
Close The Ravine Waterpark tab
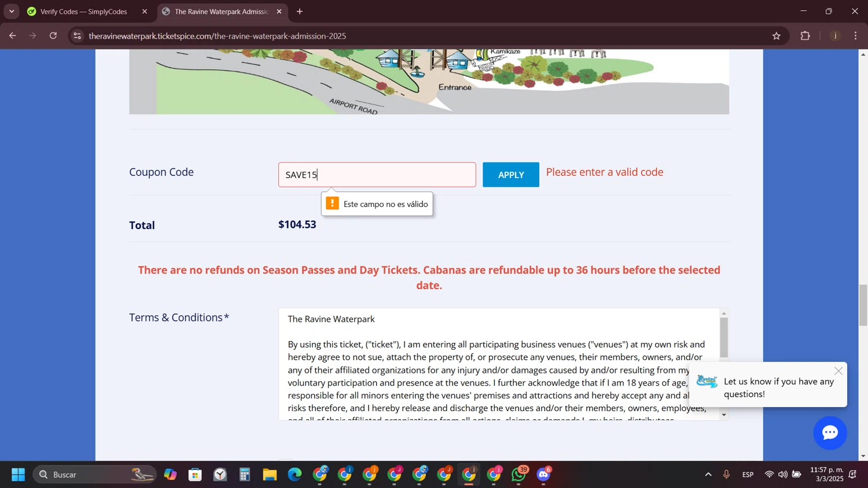point(279,12)
